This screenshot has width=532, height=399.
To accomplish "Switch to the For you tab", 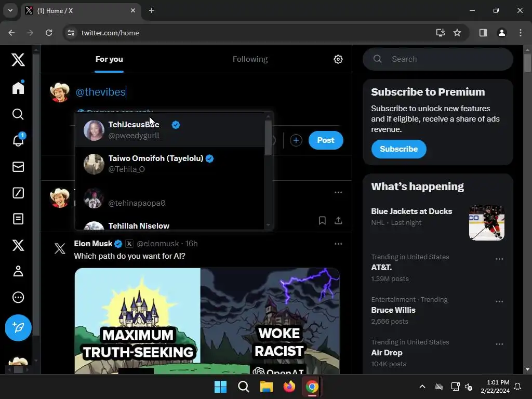I will [x=109, y=59].
